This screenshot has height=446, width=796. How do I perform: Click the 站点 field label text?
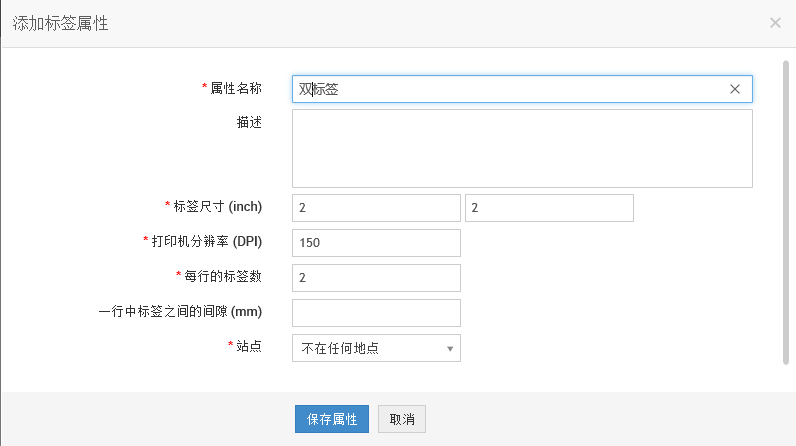tap(249, 346)
